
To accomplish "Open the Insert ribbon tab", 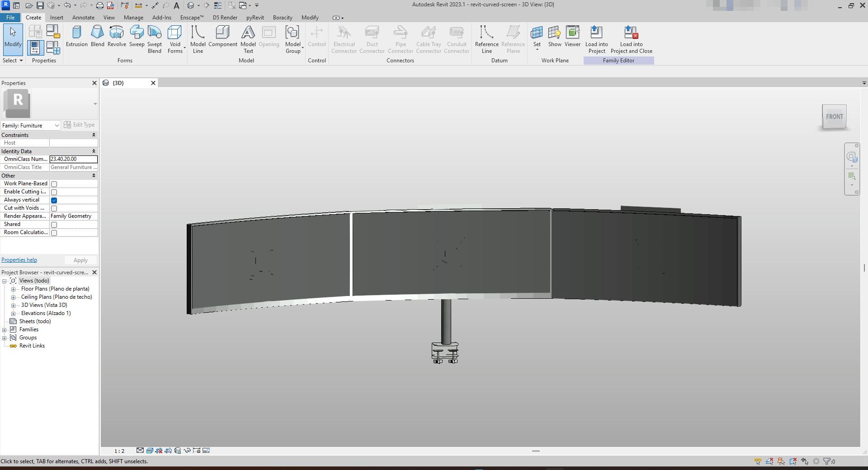I will 57,18.
